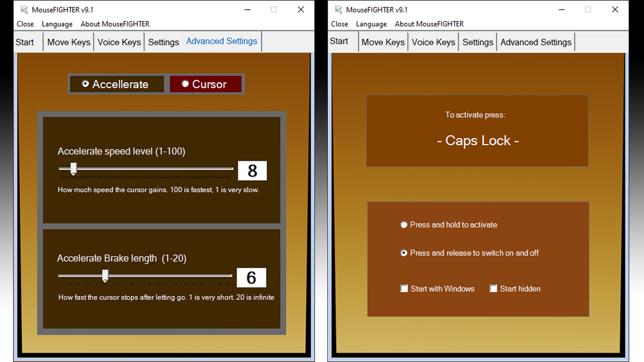Check the Start hidden option
Screen dimensions: 644x362
click(x=493, y=289)
